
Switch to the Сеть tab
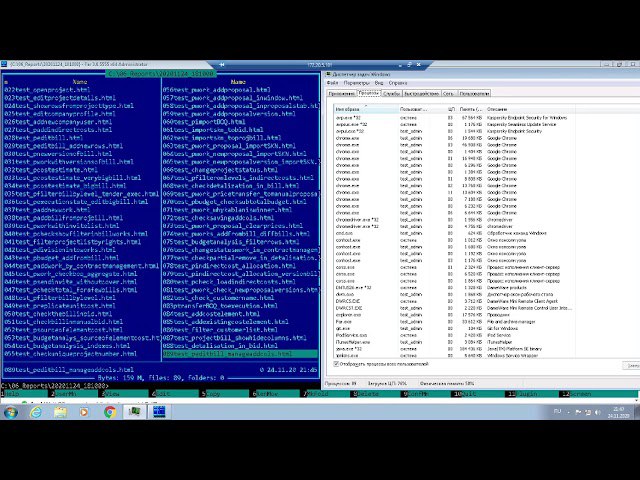[x=449, y=93]
